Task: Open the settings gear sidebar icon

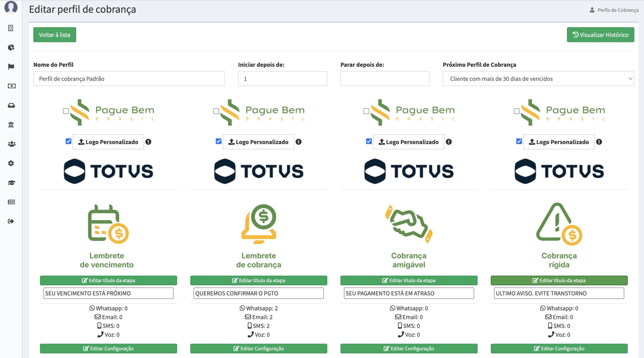Action: click(11, 163)
